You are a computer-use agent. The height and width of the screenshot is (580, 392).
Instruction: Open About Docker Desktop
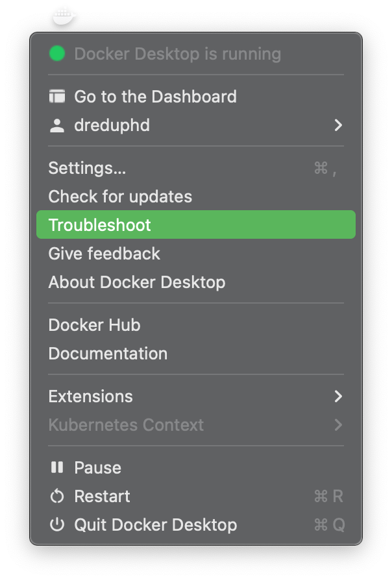136,282
